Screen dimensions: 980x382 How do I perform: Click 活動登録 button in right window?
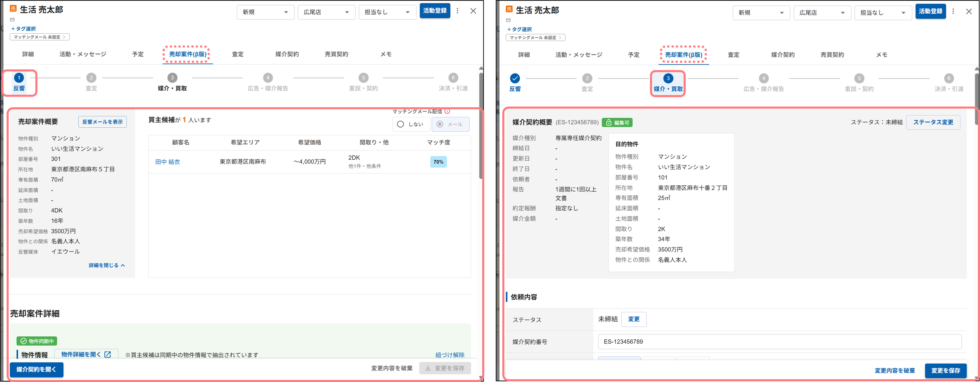tap(930, 11)
